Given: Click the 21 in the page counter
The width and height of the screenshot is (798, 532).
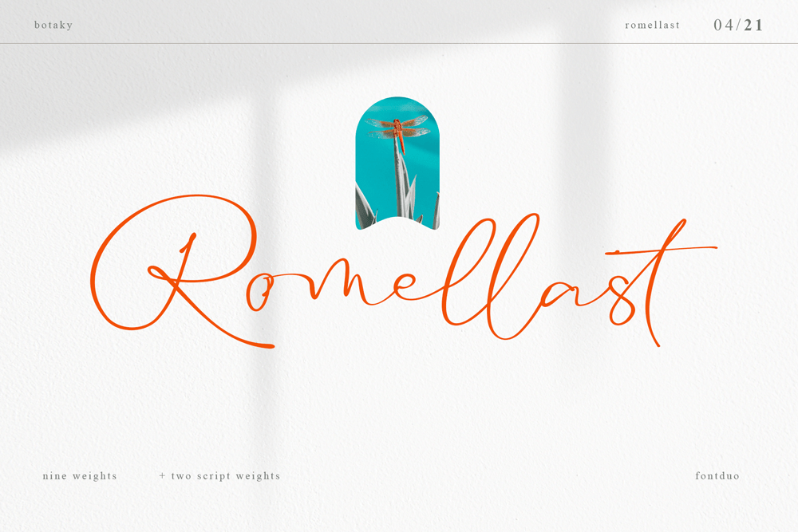Looking at the screenshot, I should pyautogui.click(x=755, y=25).
